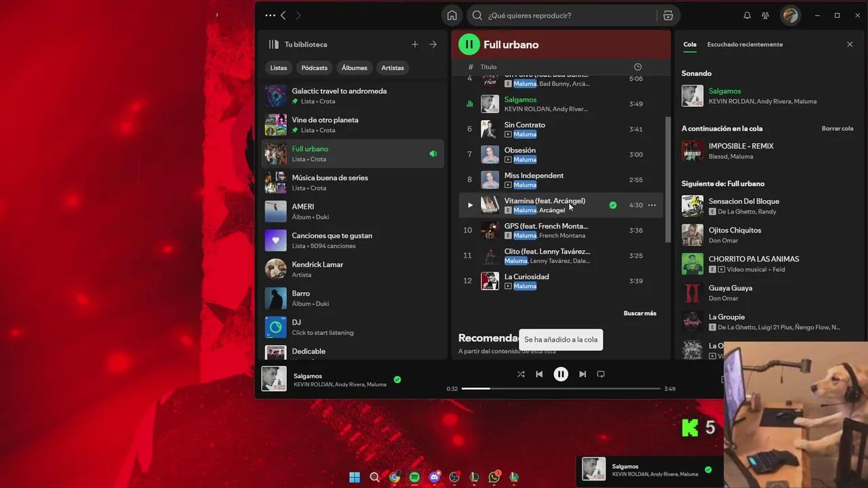Switch to Escuchado recientemente tab
The width and height of the screenshot is (868, 488).
[745, 45]
